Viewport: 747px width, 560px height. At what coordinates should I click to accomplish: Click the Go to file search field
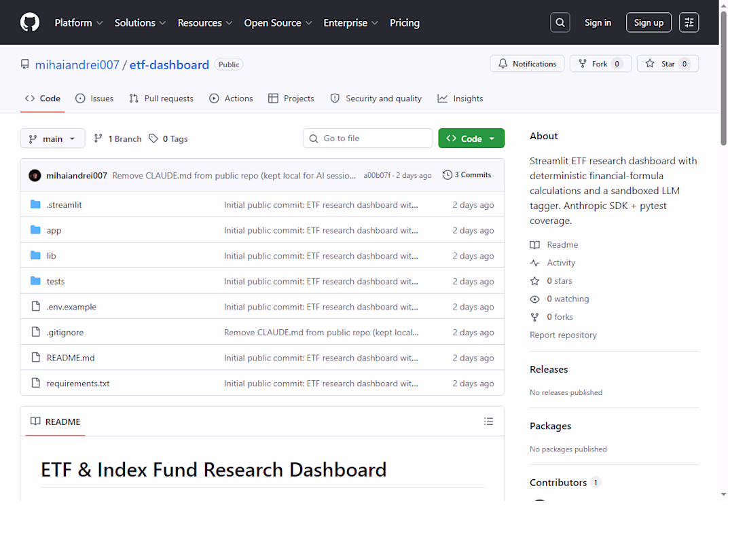[x=368, y=138]
